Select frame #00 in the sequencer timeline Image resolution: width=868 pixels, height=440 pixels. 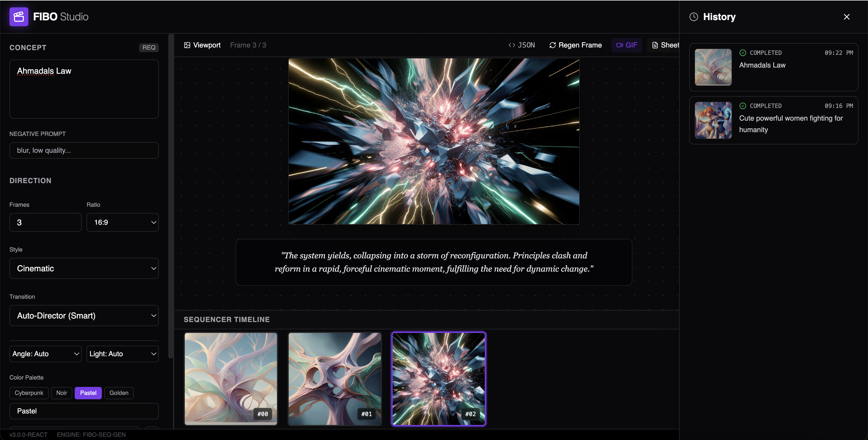[231, 379]
